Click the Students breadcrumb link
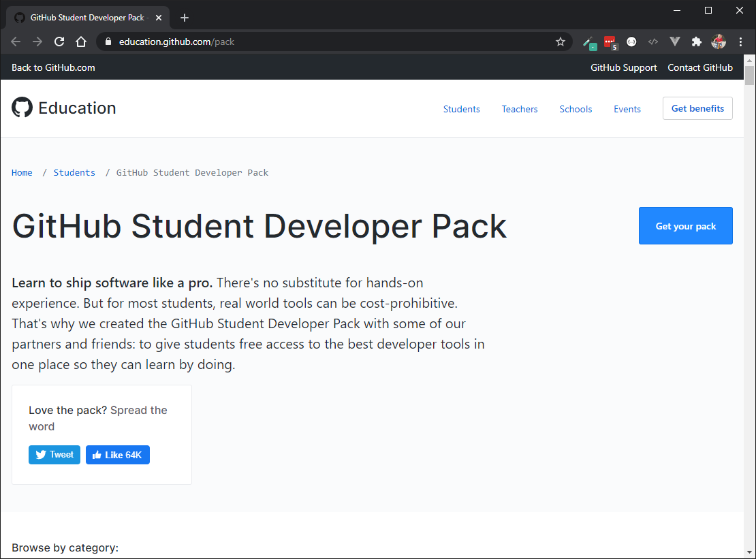 (x=74, y=172)
